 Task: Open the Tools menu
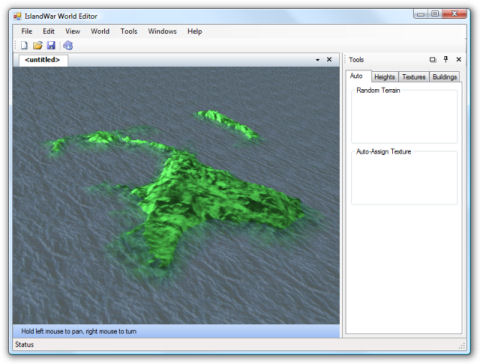pos(129,31)
